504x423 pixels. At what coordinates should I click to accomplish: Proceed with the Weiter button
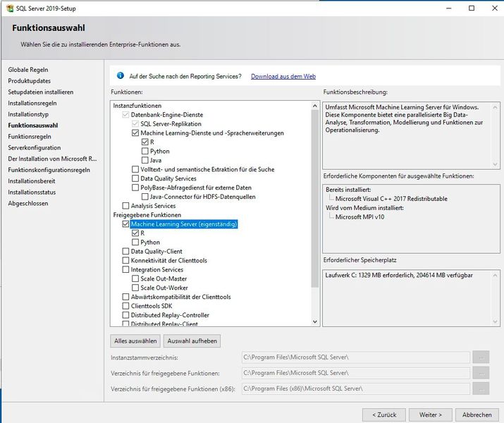click(x=431, y=415)
